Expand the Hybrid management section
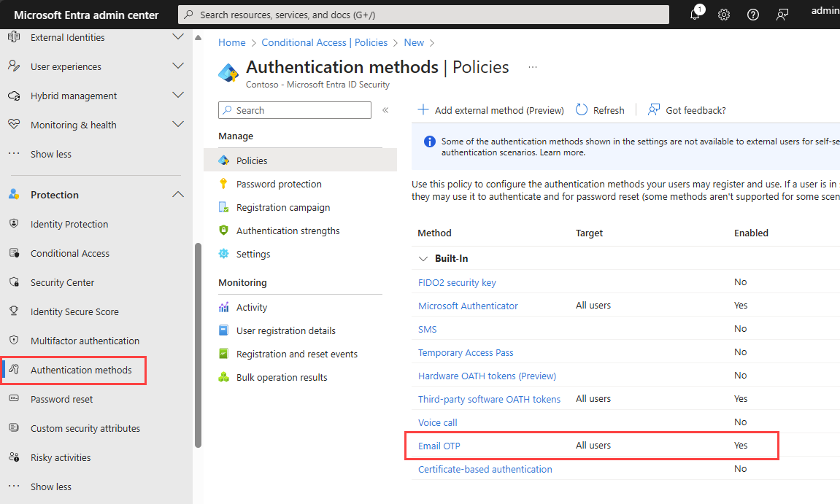 [177, 96]
